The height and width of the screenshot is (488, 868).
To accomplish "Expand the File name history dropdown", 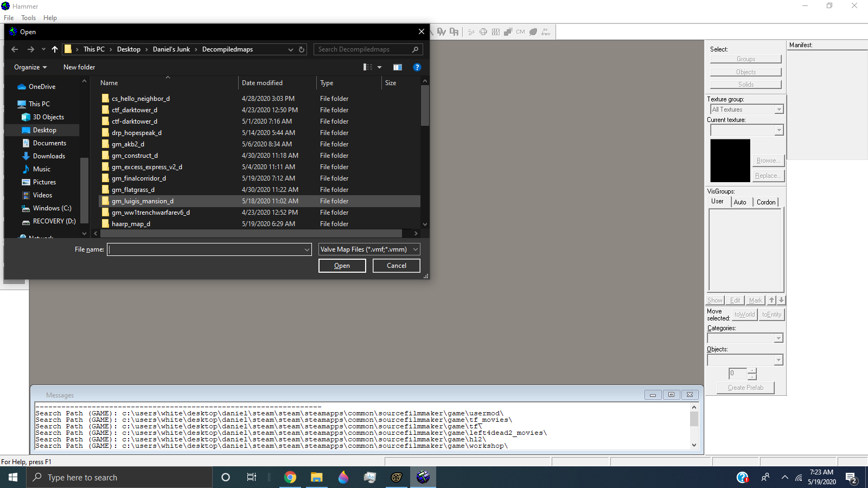I will pyautogui.click(x=307, y=249).
